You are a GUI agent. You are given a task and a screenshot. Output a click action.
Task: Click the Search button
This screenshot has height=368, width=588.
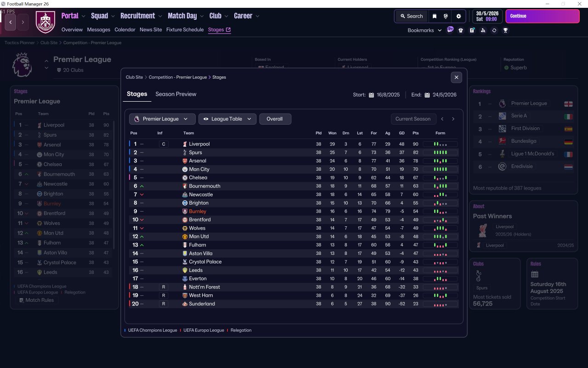point(411,16)
